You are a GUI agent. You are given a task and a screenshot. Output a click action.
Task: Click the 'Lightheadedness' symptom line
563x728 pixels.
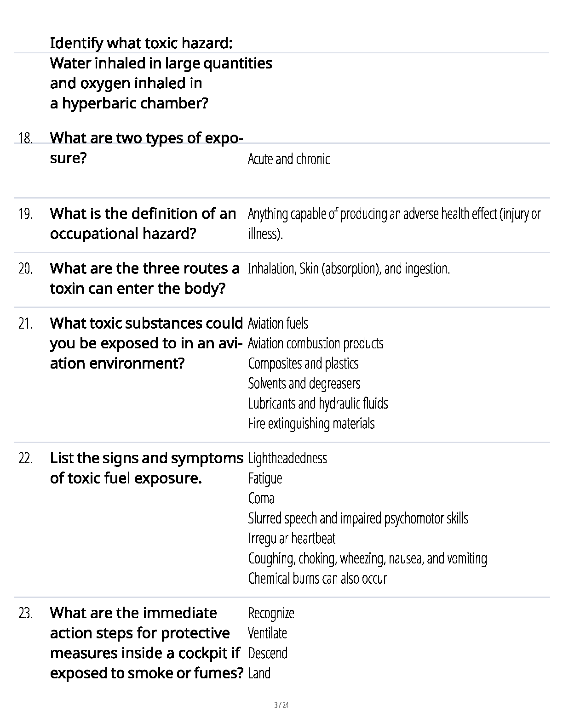(x=287, y=458)
